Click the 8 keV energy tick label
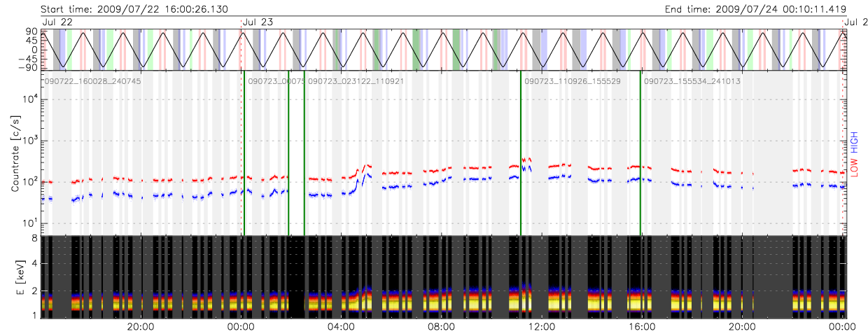This screenshot has height=336, width=868. tap(34, 239)
